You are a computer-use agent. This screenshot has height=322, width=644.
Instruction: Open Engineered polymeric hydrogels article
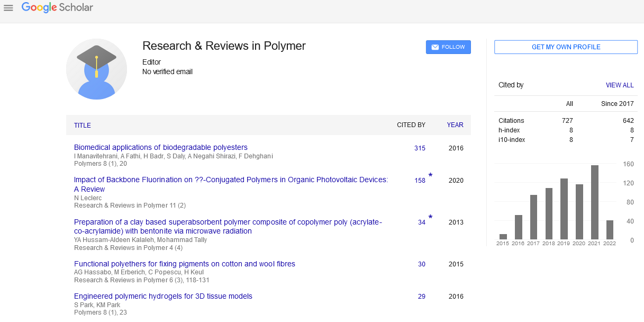163,297
